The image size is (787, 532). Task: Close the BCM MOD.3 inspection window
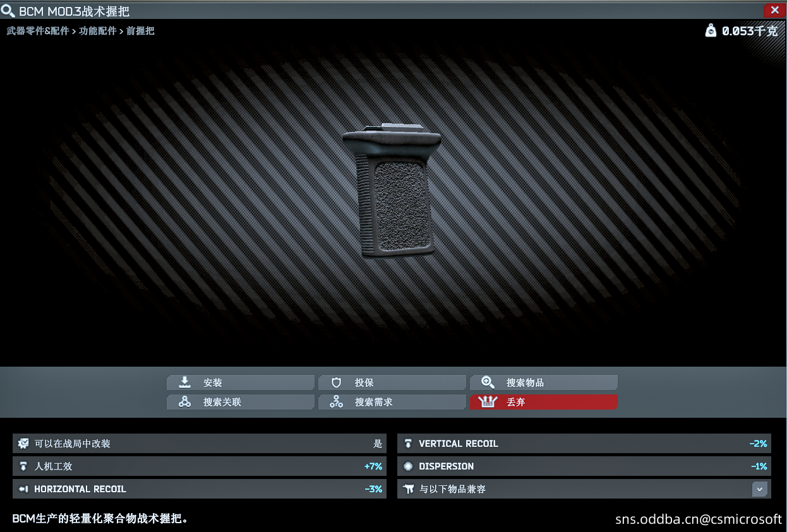tap(774, 10)
